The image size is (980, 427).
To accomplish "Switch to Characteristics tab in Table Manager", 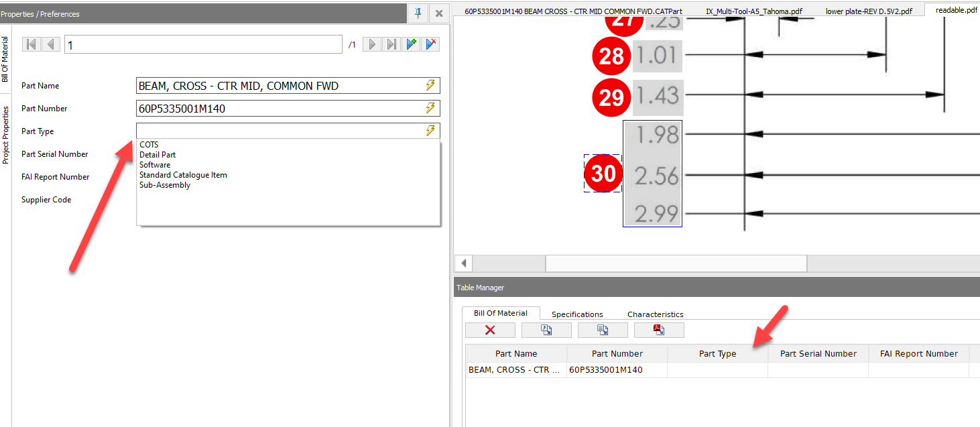I will click(656, 314).
